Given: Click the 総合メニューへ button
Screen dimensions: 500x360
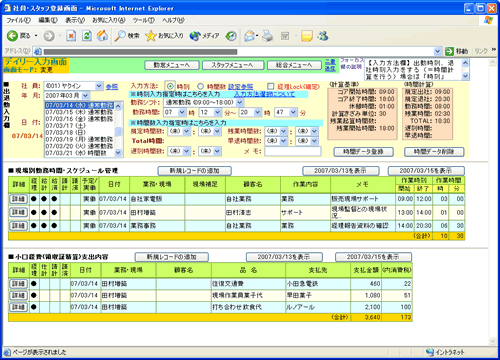Looking at the screenshot, I should (x=294, y=65).
